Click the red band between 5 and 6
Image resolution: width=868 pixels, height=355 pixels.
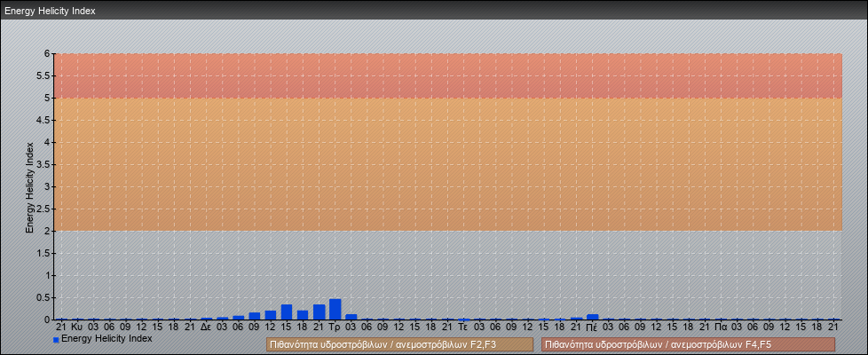point(447,75)
